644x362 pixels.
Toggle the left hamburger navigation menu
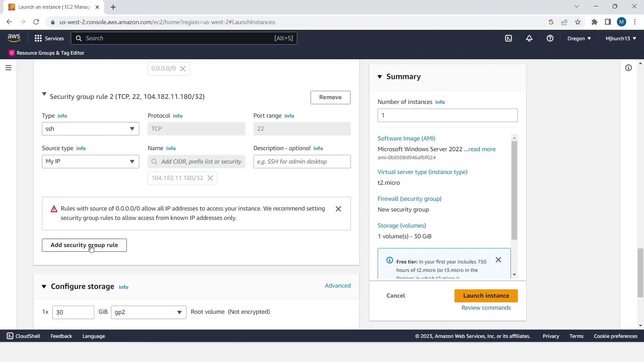8,68
